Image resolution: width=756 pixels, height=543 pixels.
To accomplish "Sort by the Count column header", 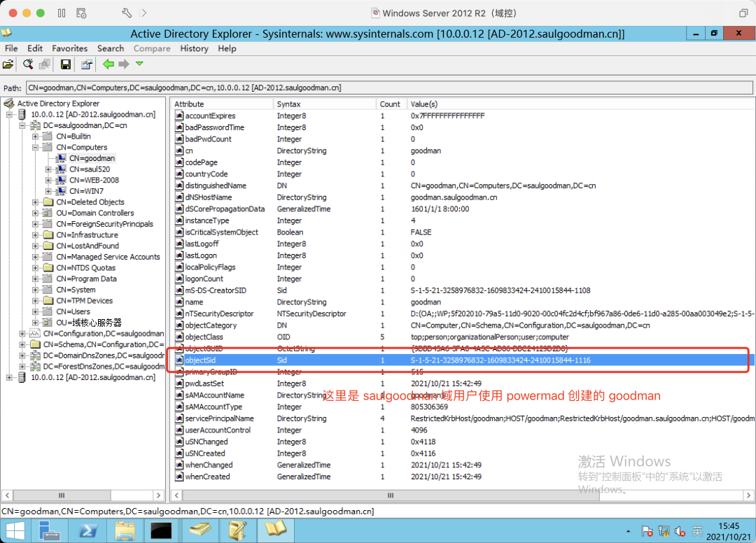I will click(390, 104).
